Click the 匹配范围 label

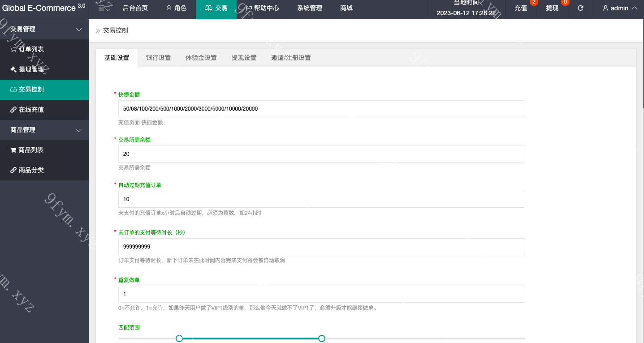(x=129, y=327)
